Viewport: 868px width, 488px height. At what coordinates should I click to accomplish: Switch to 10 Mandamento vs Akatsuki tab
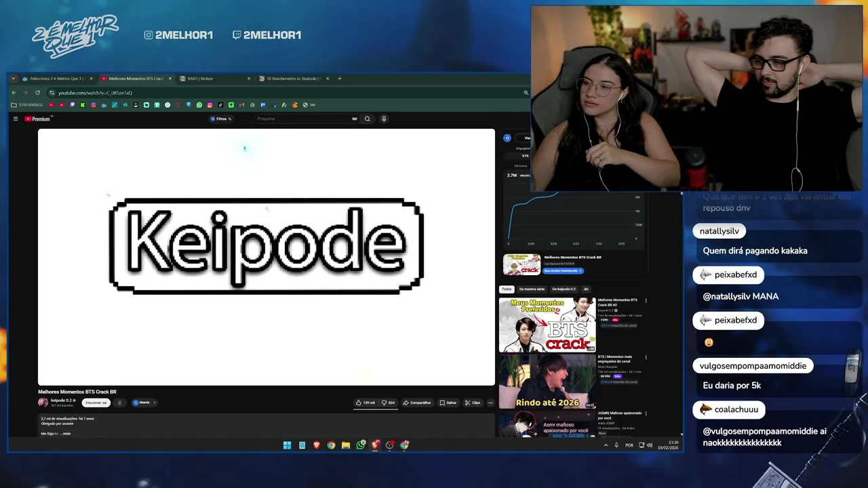click(x=293, y=79)
